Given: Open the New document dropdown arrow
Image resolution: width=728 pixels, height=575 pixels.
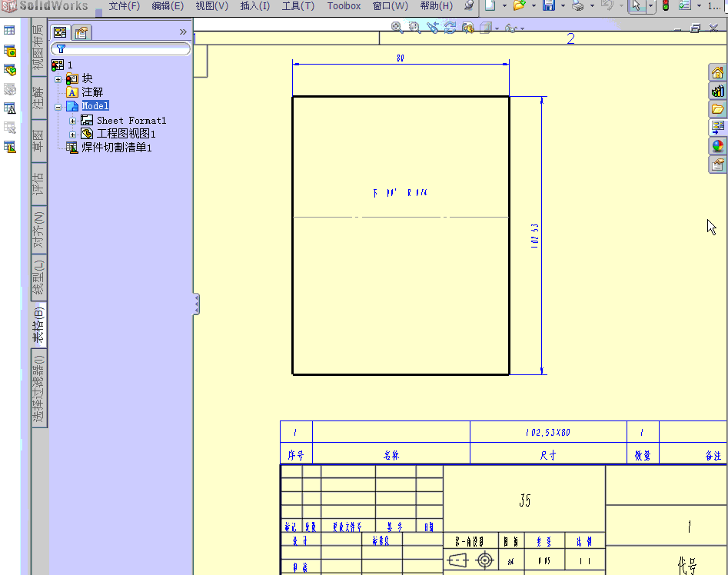Looking at the screenshot, I should 504,6.
